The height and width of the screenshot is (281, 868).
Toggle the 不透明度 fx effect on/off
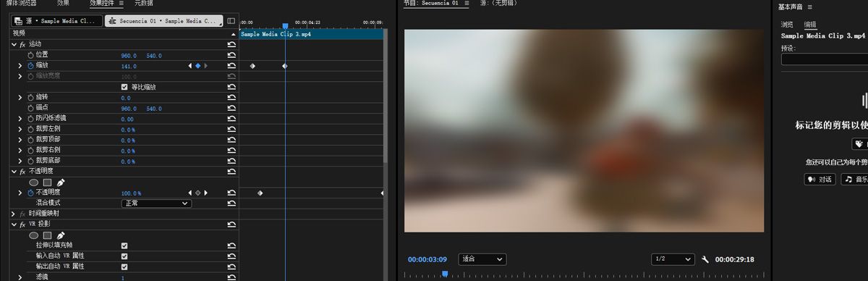[x=22, y=172]
